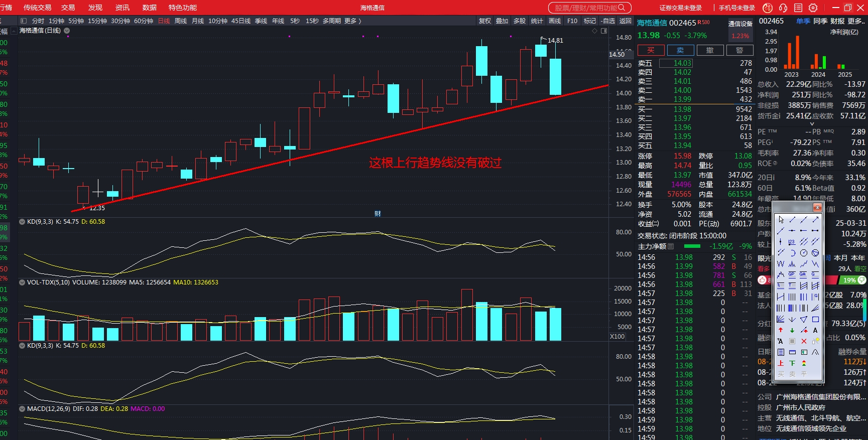The image size is (868, 440).
Task: Click the blue 卖 sell button
Action: 680,50
